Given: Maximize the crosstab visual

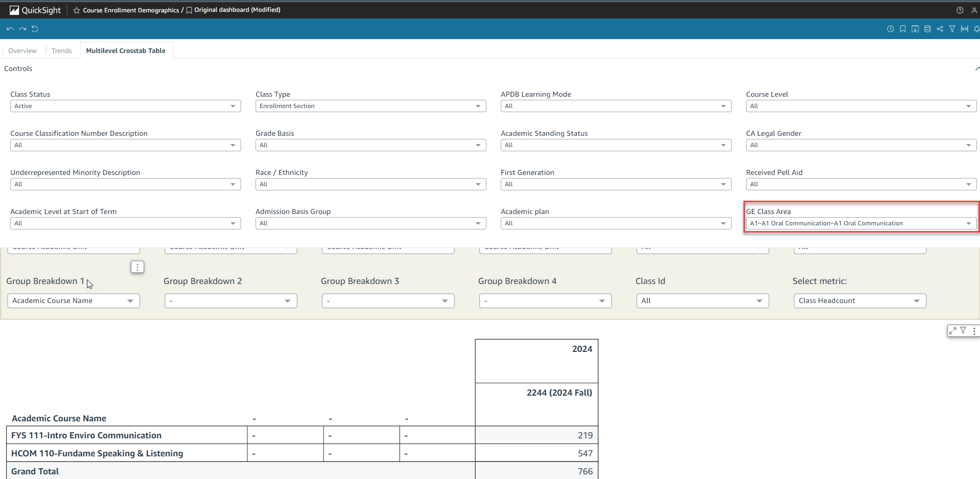Looking at the screenshot, I should [953, 331].
